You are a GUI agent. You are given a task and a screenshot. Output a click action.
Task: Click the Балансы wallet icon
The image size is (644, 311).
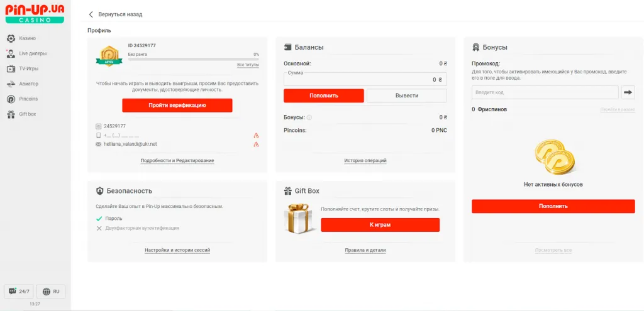click(x=287, y=47)
